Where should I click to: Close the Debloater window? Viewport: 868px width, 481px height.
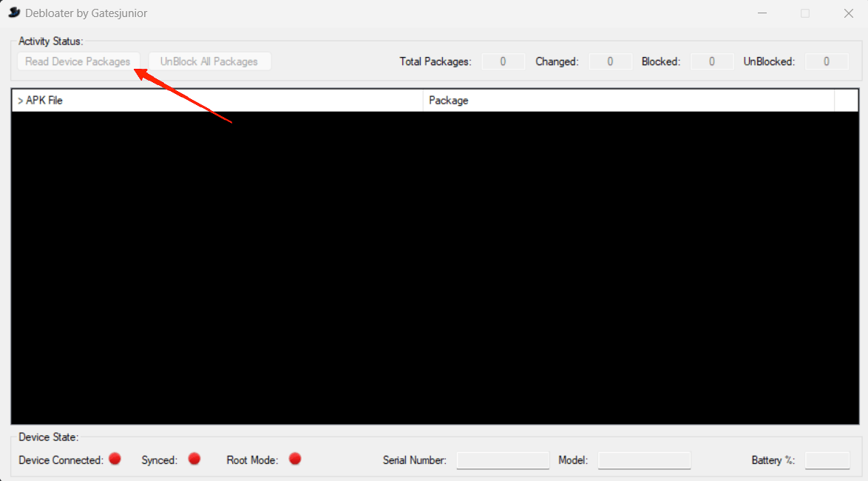[x=848, y=13]
